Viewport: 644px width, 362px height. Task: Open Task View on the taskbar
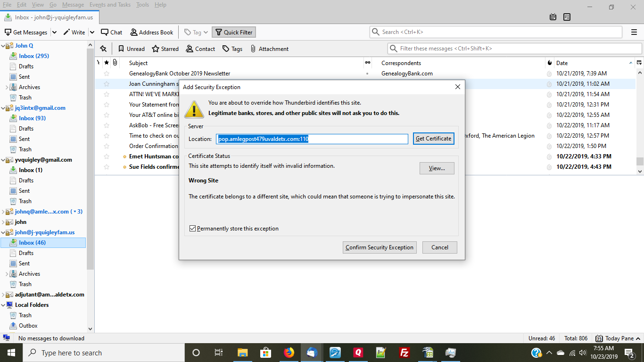pos(219,353)
